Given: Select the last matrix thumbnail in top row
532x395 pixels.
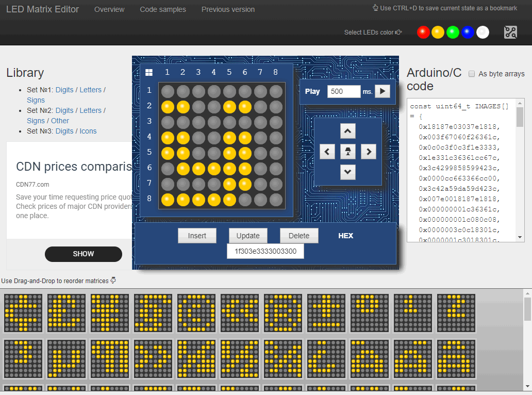Looking at the screenshot, I should click(x=456, y=313).
